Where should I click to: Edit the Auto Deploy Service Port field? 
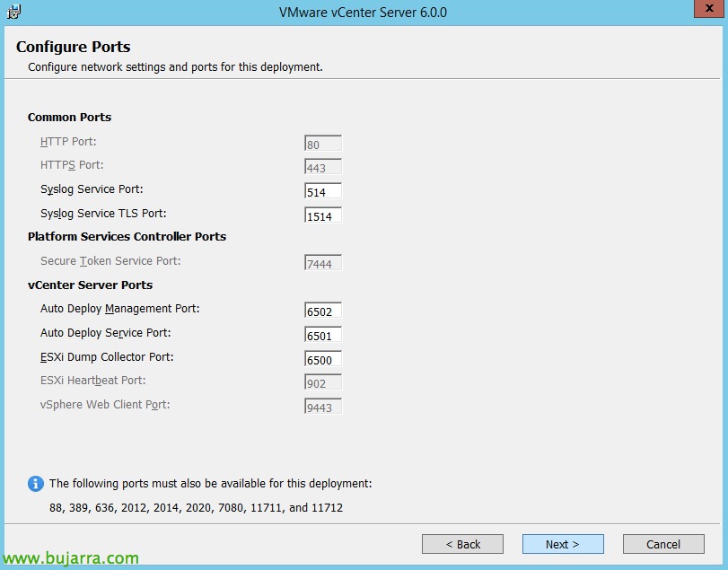click(323, 335)
